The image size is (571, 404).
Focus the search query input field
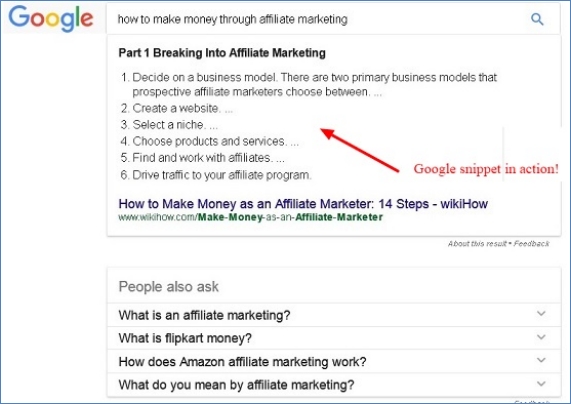pos(333,19)
